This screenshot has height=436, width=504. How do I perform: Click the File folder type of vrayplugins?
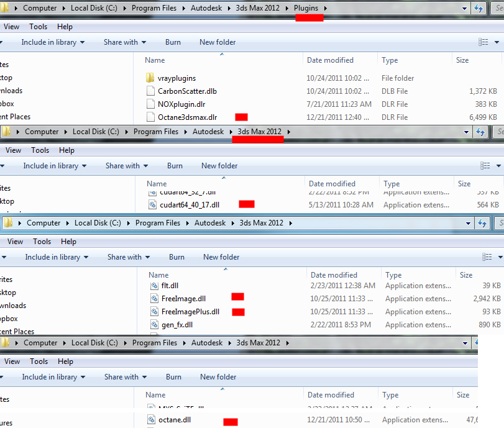pyautogui.click(x=398, y=78)
